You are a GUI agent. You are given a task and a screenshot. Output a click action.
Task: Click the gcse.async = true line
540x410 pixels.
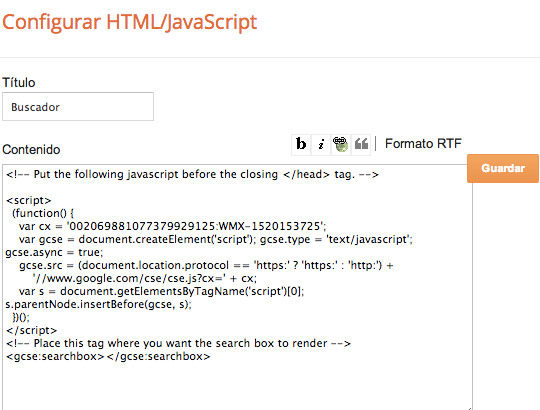pos(54,252)
